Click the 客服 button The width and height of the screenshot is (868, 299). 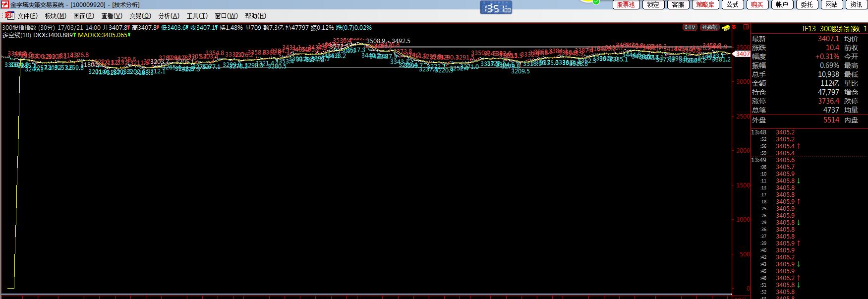(678, 4)
